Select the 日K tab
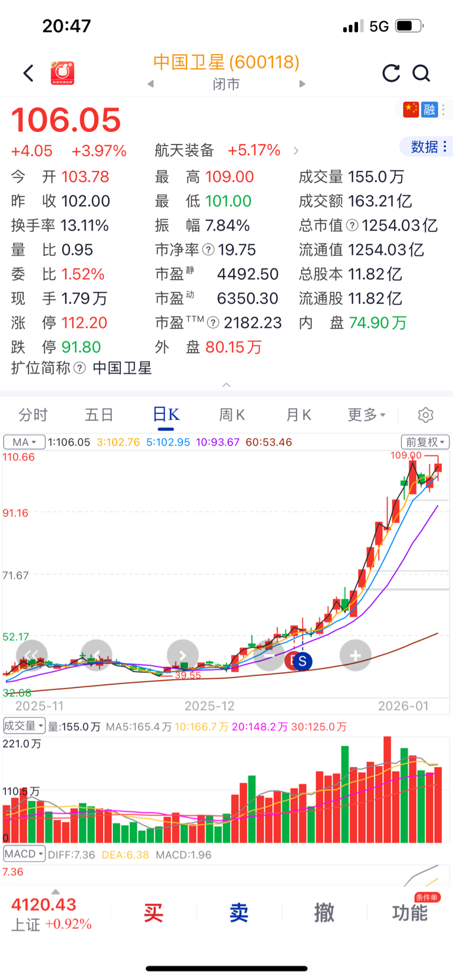The height and width of the screenshot is (980, 453). click(166, 415)
